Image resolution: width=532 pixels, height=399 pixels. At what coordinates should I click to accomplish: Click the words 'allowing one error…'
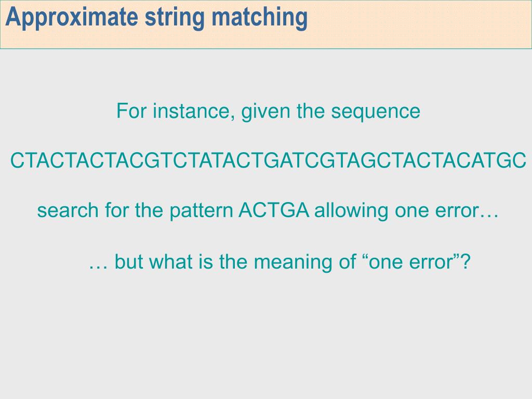click(x=406, y=210)
